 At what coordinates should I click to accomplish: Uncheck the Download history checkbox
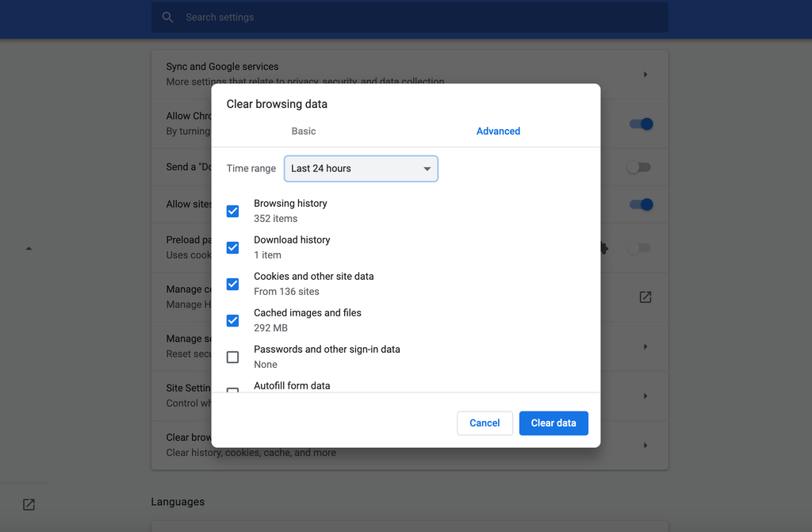232,247
